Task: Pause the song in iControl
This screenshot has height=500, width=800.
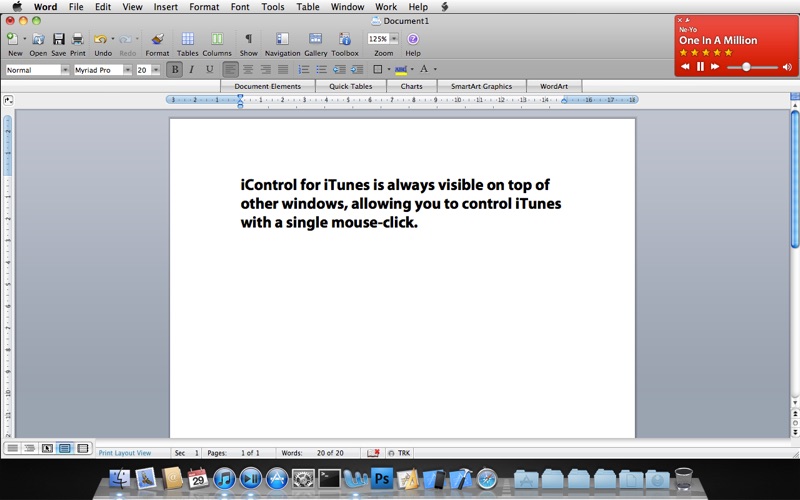Action: (700, 67)
